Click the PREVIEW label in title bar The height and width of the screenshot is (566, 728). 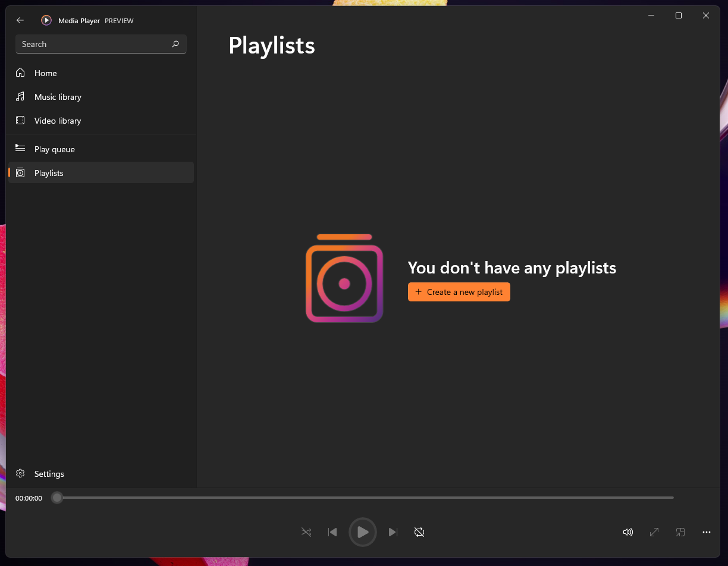pos(119,21)
